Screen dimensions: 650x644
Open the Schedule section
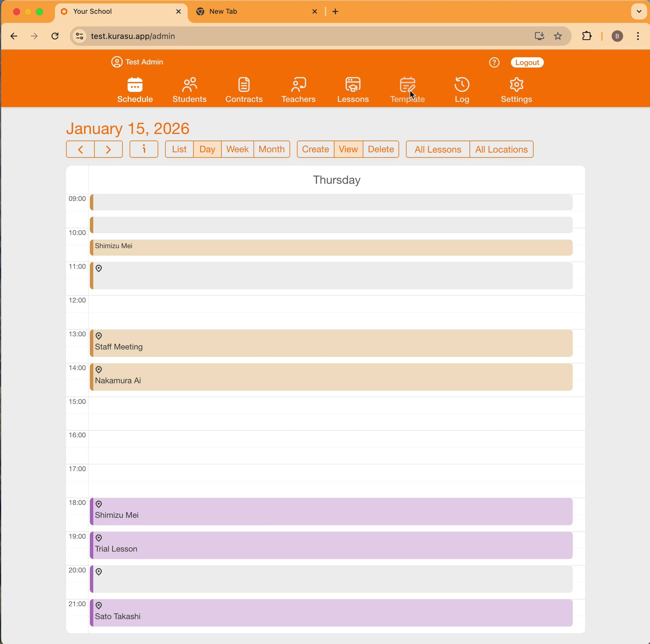tap(135, 90)
